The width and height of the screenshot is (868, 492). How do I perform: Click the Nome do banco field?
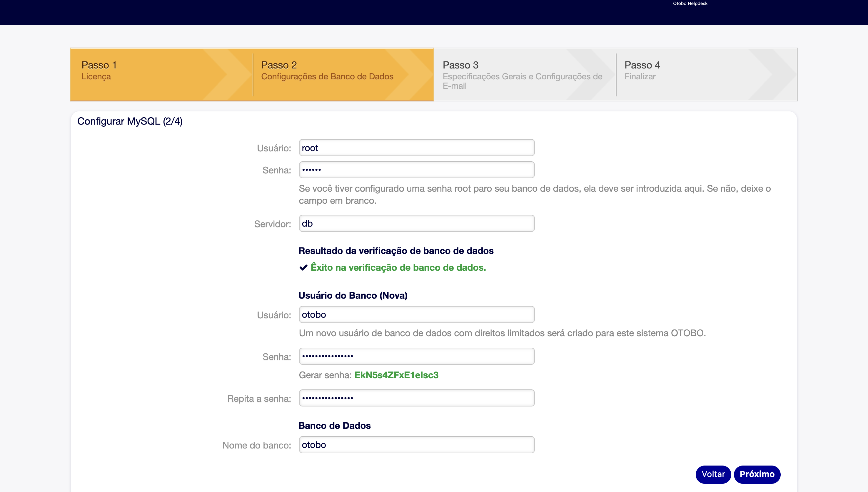pos(416,445)
